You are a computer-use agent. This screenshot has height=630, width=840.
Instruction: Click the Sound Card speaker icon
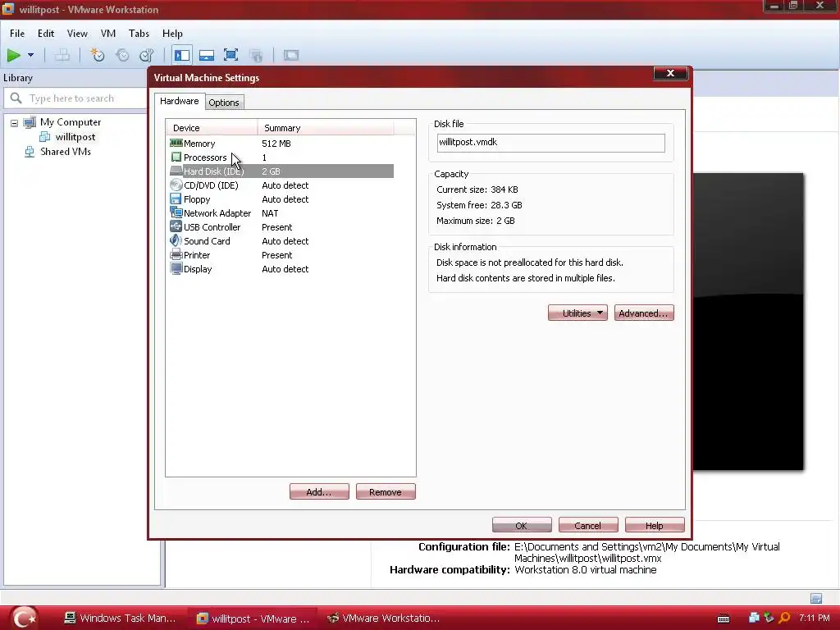(x=176, y=240)
